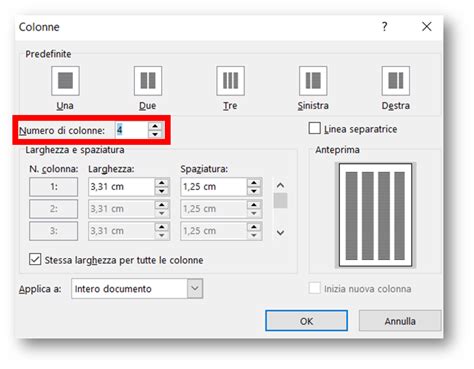This screenshot has width=474, height=369.
Task: Select the Sinistra column preset icon
Action: [313, 81]
